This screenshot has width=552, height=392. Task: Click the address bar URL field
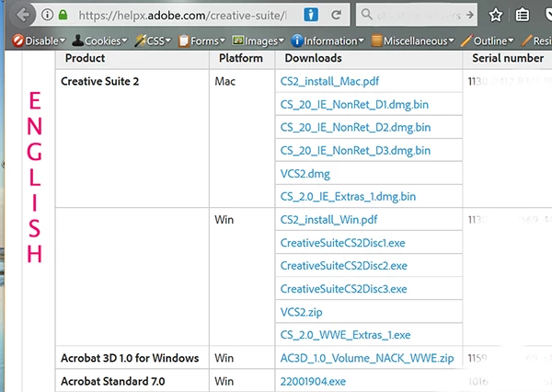tap(183, 15)
